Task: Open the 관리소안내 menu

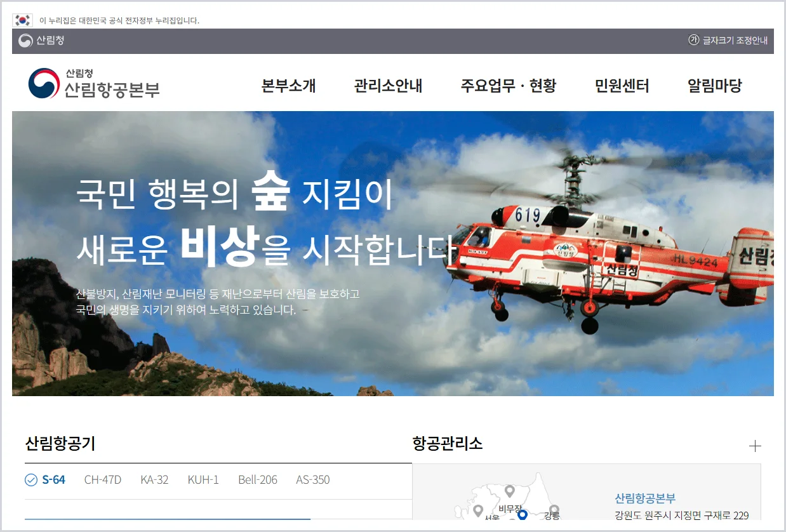Action: [389, 86]
